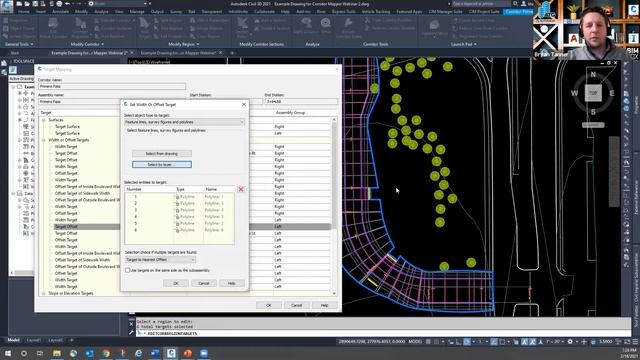
Task: Open Internet Explorer from the taskbar
Action: (x=138, y=353)
